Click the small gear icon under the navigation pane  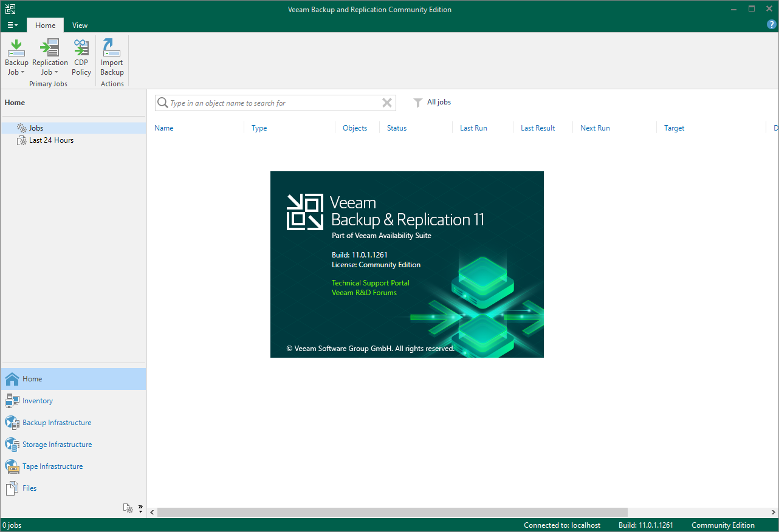point(128,508)
